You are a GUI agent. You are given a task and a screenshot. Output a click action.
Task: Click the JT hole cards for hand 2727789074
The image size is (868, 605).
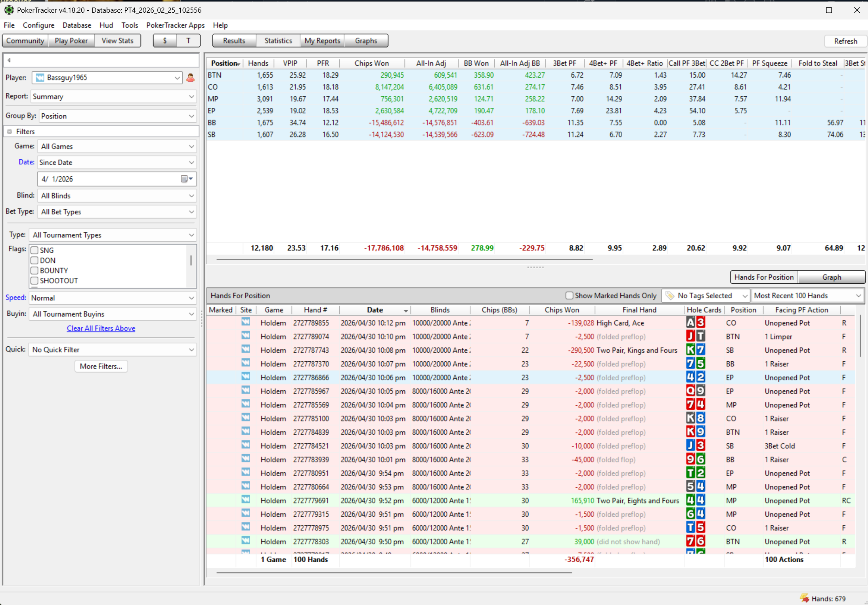[696, 336]
